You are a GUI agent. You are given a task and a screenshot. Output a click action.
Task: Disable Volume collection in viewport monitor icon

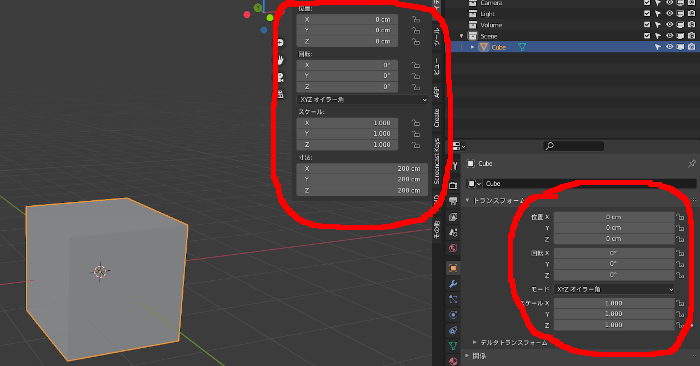point(680,25)
